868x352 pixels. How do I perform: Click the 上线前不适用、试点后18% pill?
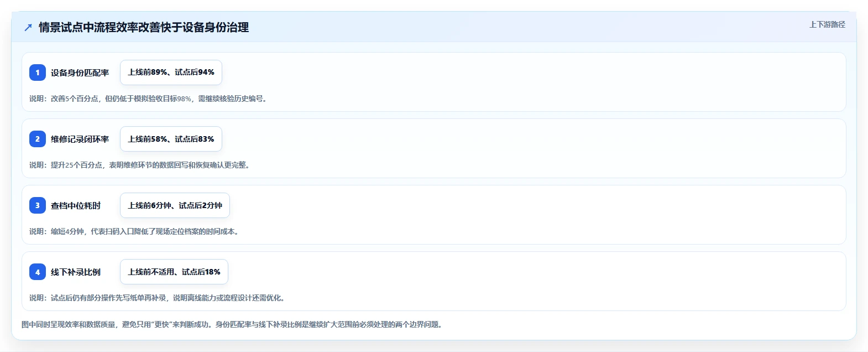pos(174,272)
